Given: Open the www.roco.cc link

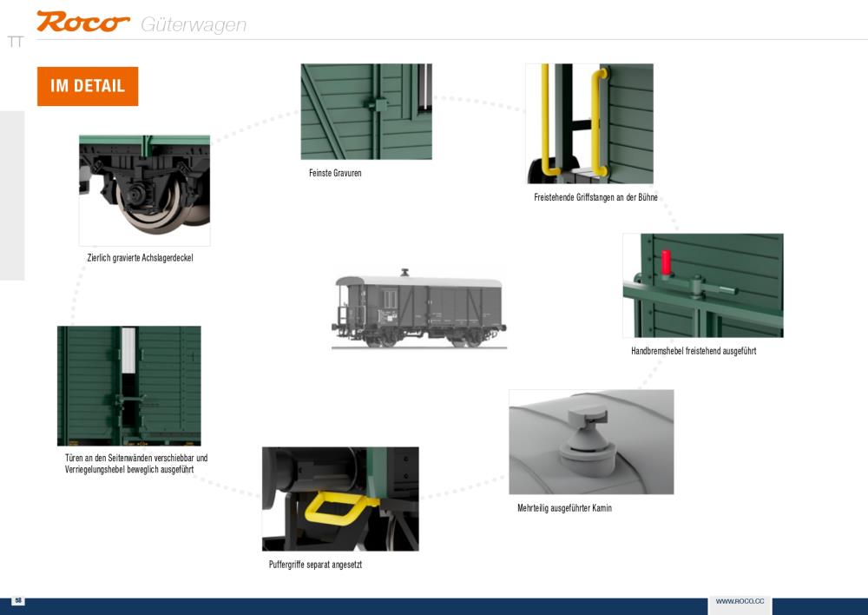Looking at the screenshot, I should (740, 601).
